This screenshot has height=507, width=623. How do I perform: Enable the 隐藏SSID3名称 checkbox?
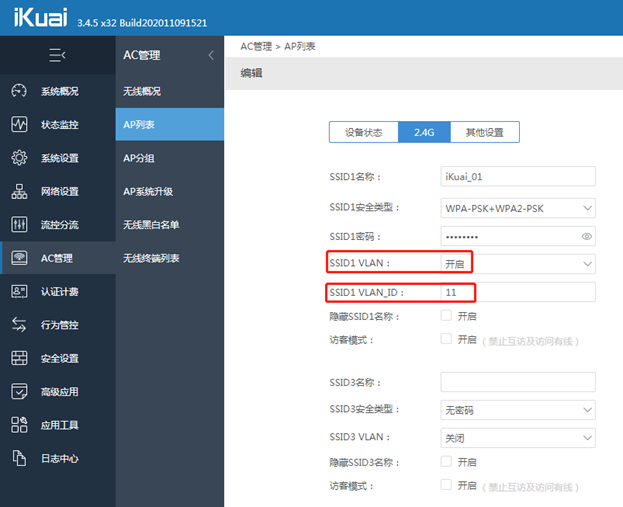click(x=446, y=461)
